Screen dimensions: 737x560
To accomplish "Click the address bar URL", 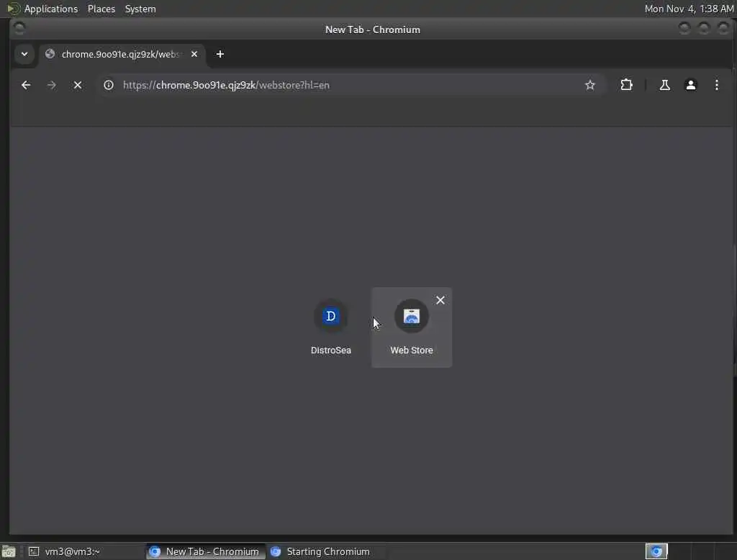I will point(226,85).
